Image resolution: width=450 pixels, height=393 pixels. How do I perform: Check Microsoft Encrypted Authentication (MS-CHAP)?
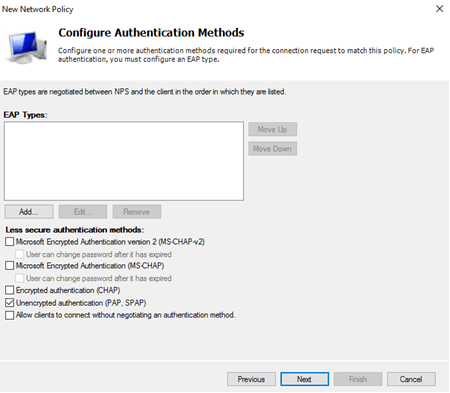[x=10, y=266]
